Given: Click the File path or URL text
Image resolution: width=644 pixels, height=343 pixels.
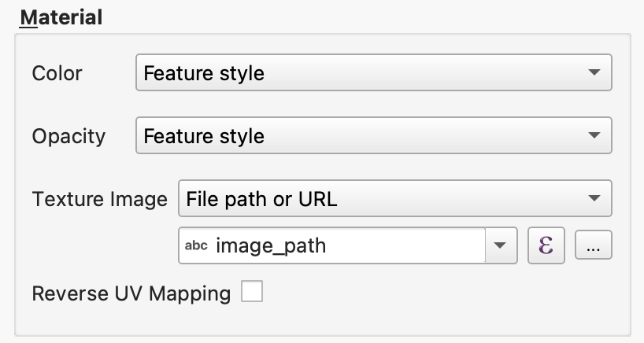Looking at the screenshot, I should pyautogui.click(x=261, y=199).
